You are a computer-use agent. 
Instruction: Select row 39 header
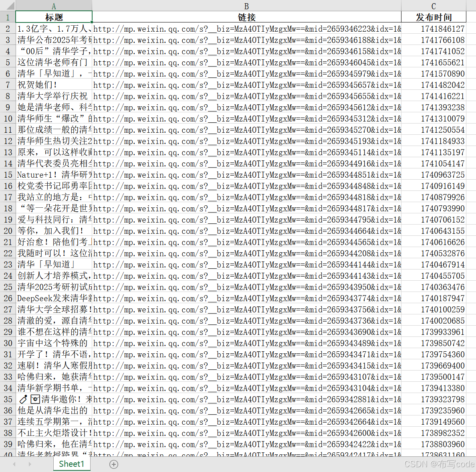click(8, 444)
